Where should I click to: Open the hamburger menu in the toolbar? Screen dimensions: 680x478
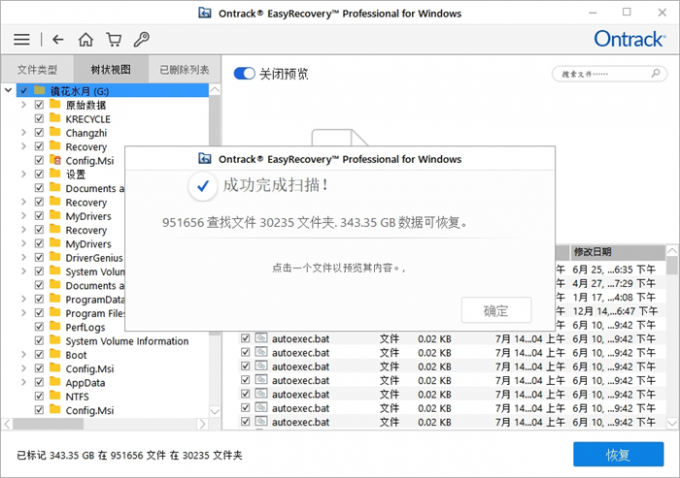tap(21, 39)
